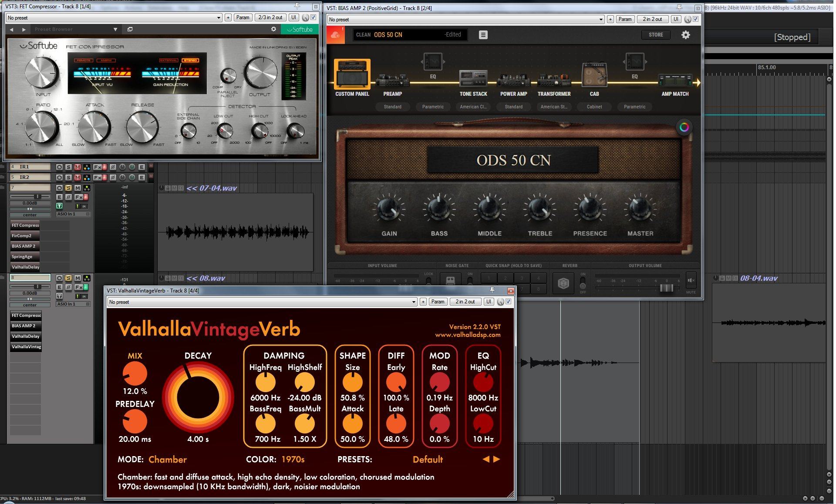Click the STORE button in BIAS AMP
This screenshot has width=836, height=504.
click(x=656, y=35)
